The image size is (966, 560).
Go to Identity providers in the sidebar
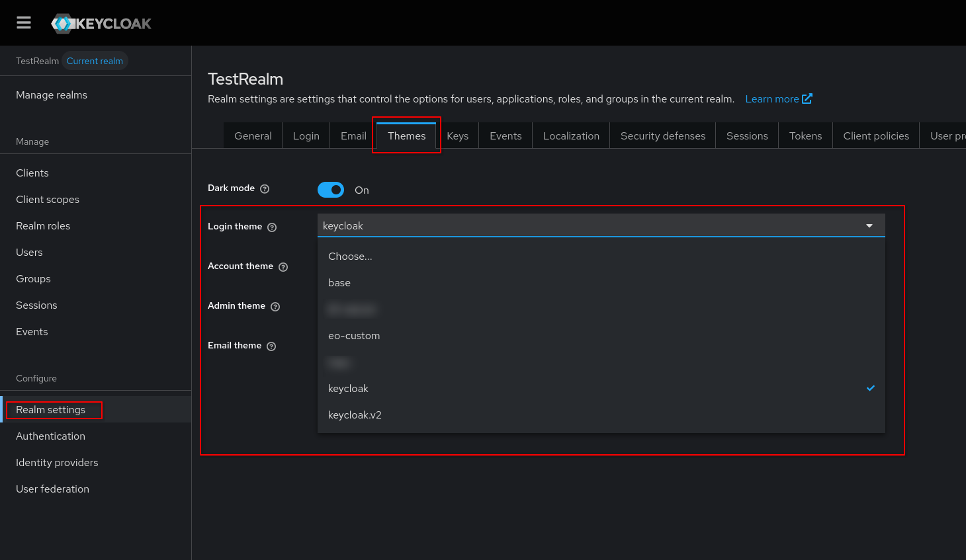[x=95, y=463]
